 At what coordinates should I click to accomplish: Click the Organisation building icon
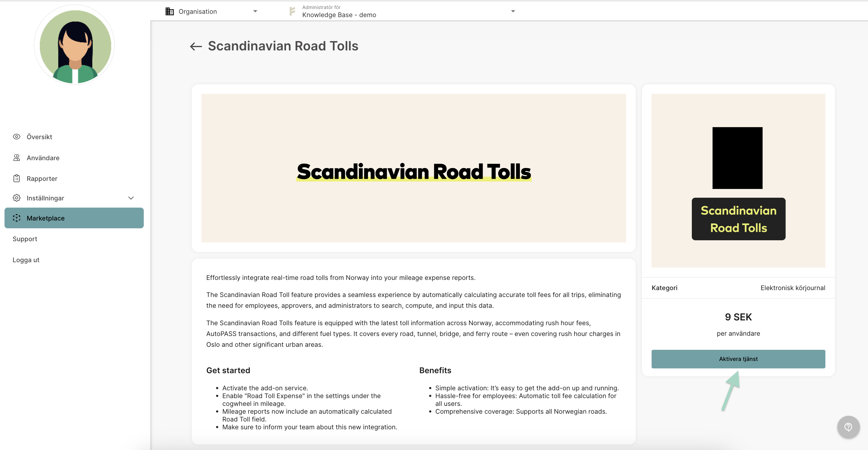(x=170, y=11)
